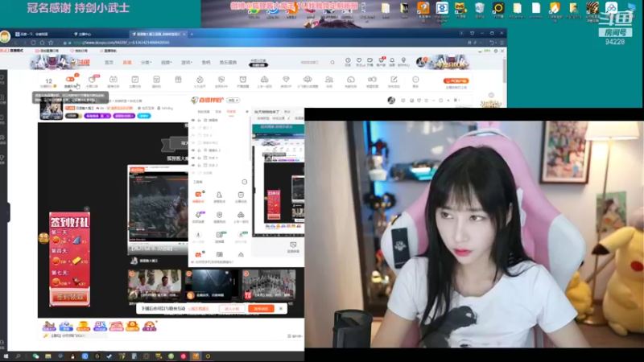Toggle eye icon on 窗口 1 layer
The height and width of the screenshot is (362, 644).
pos(193,128)
